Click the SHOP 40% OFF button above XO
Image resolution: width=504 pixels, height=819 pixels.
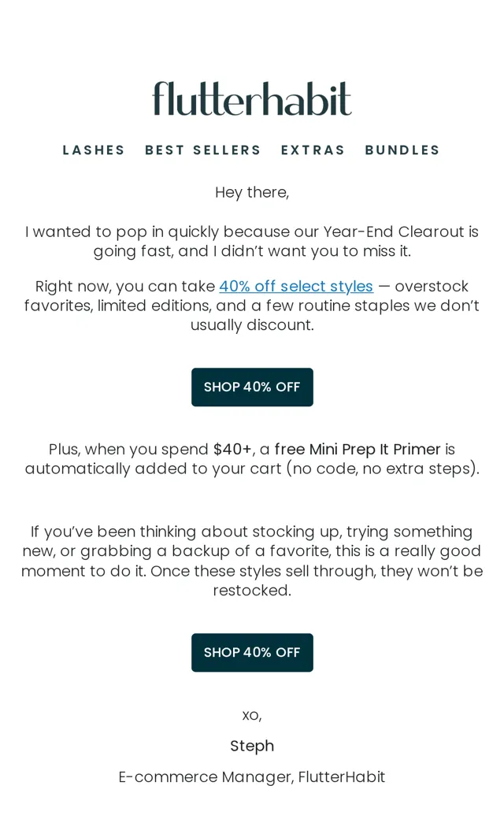click(x=252, y=652)
